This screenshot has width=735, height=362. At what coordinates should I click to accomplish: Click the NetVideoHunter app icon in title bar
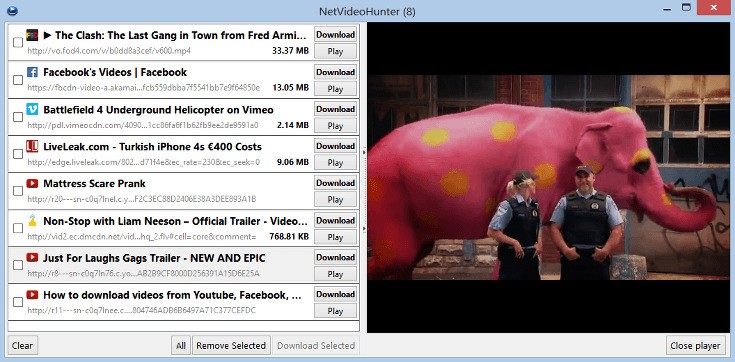(x=13, y=10)
